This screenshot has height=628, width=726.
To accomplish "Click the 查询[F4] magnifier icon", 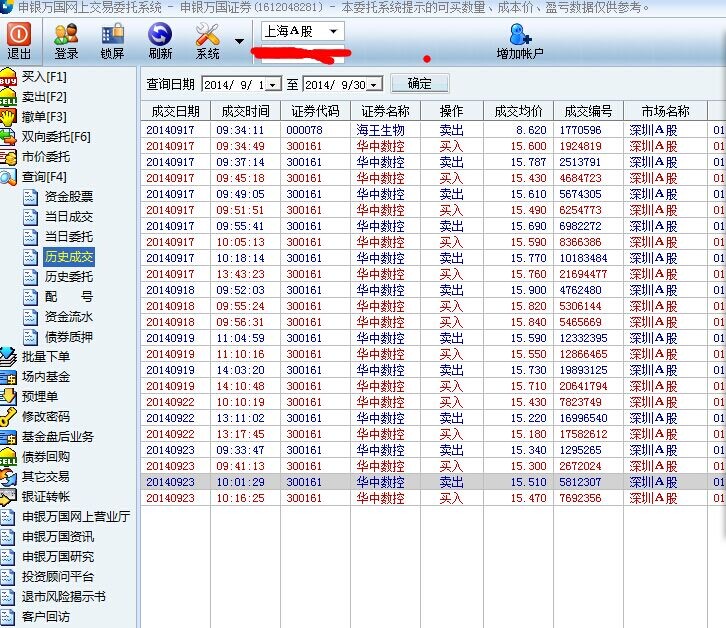I will click(8, 177).
